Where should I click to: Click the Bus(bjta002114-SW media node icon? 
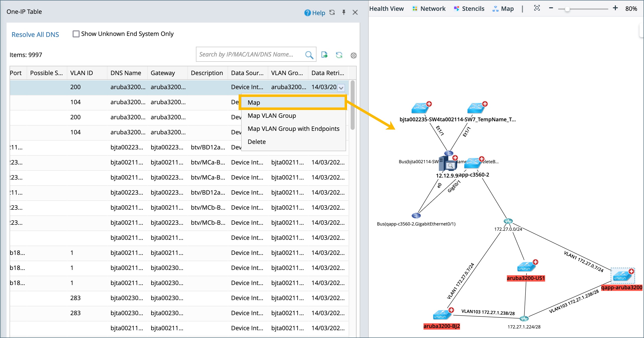449,153
